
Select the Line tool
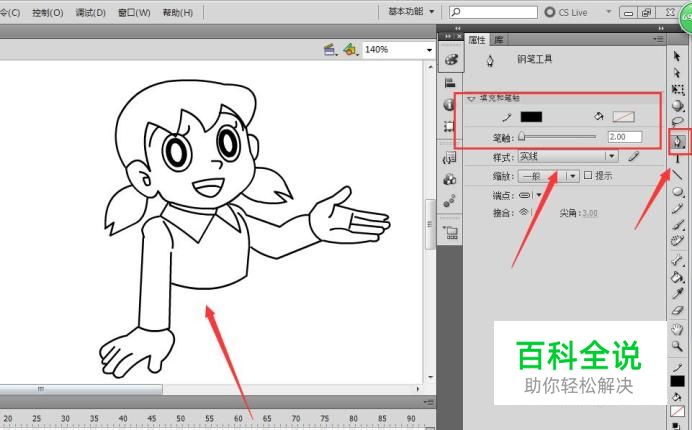[x=677, y=175]
